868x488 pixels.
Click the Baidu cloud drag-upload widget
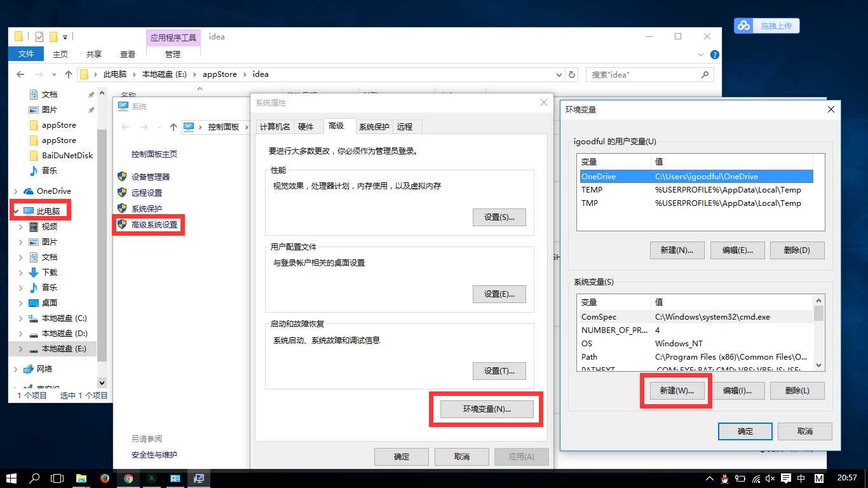coord(766,25)
